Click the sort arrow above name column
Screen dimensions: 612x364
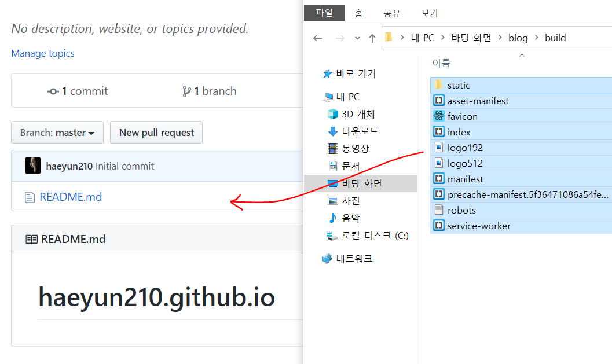[x=522, y=56]
